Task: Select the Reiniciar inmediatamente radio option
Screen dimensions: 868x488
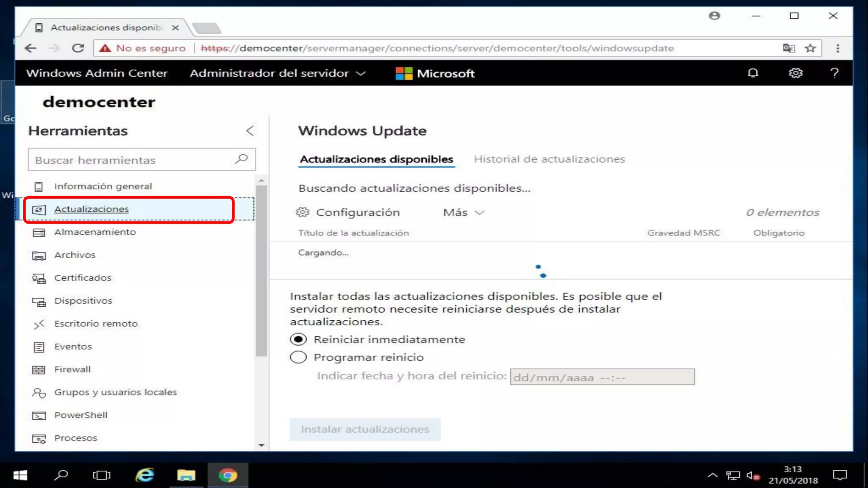Action: [x=298, y=339]
